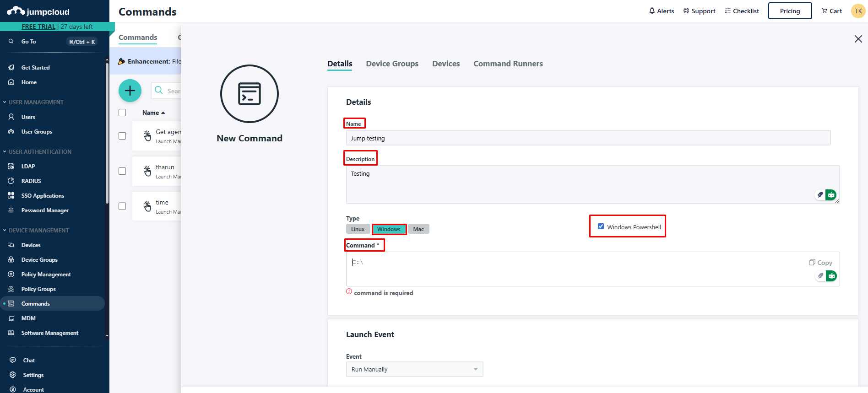The width and height of the screenshot is (868, 393).
Task: Select the Details tab
Action: 340,64
